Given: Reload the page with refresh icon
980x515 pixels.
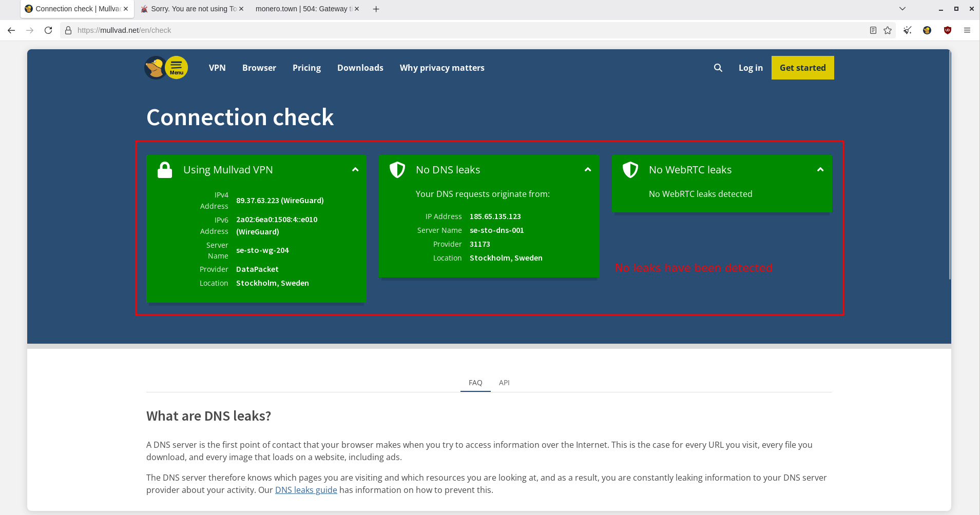Looking at the screenshot, I should 48,30.
